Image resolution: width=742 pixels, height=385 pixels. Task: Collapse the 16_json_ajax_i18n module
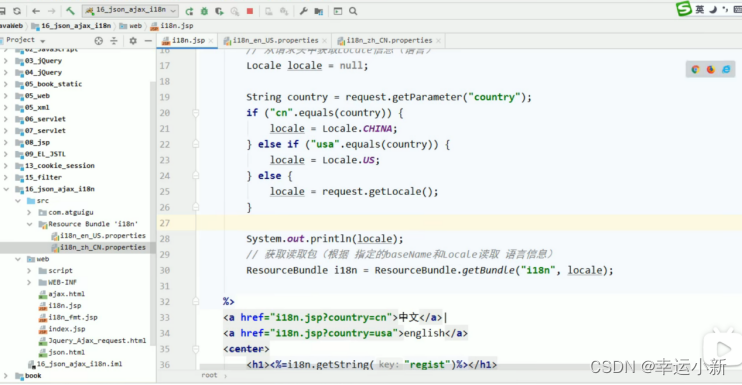(6, 189)
